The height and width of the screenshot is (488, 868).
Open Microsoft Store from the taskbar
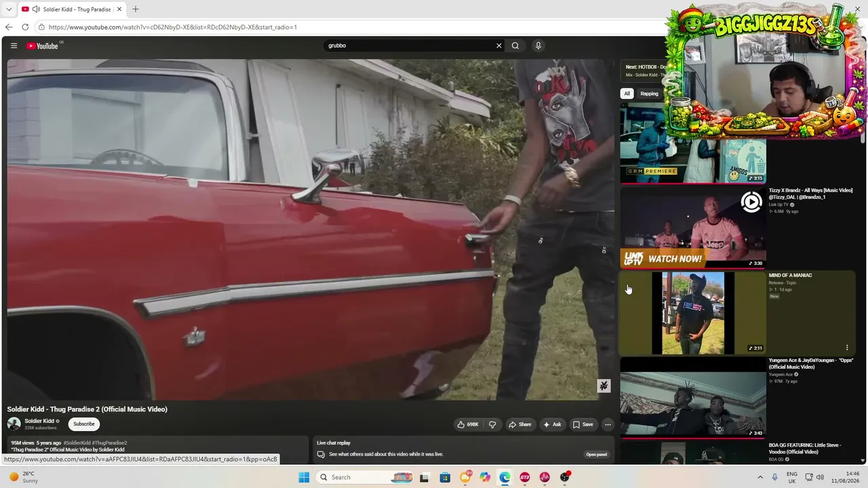(x=445, y=477)
